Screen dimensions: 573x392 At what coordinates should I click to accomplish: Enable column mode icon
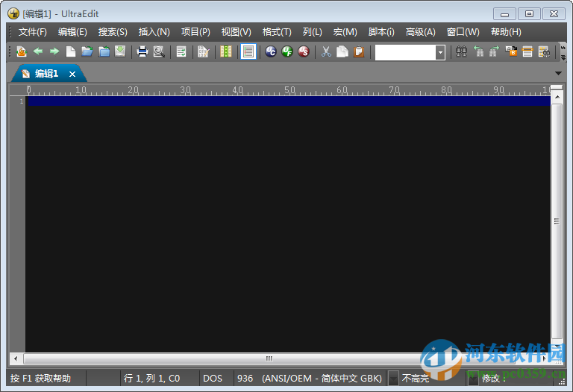click(226, 51)
